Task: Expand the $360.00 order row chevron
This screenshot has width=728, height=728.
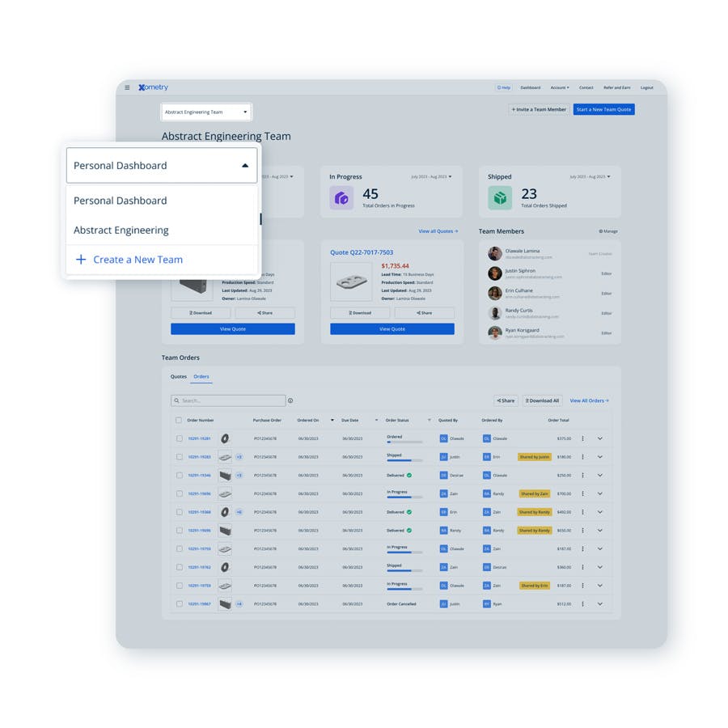Action: 600,567
